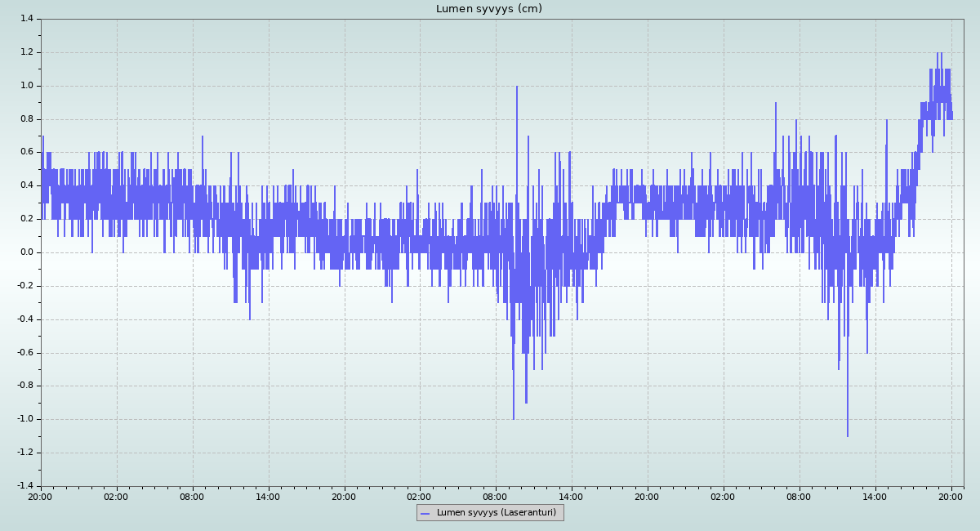Click the 1.4 label on the y-axis
980x531 pixels.
coord(25,19)
